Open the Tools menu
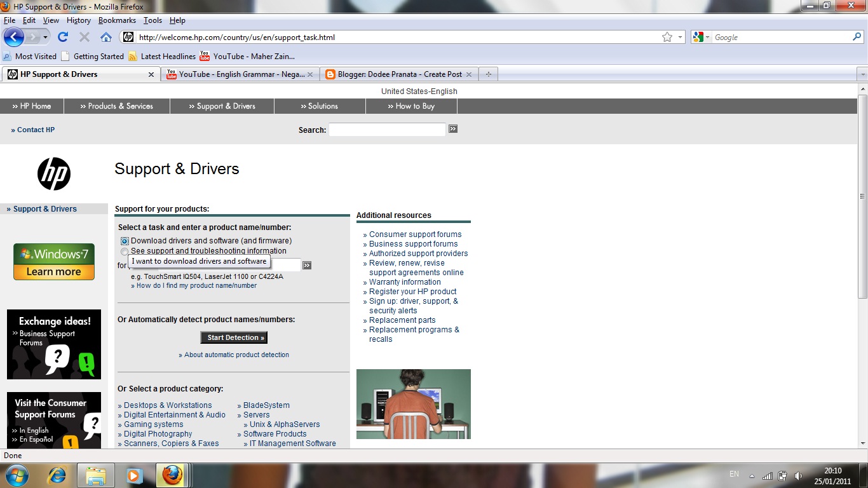The width and height of the screenshot is (868, 488). (x=153, y=20)
